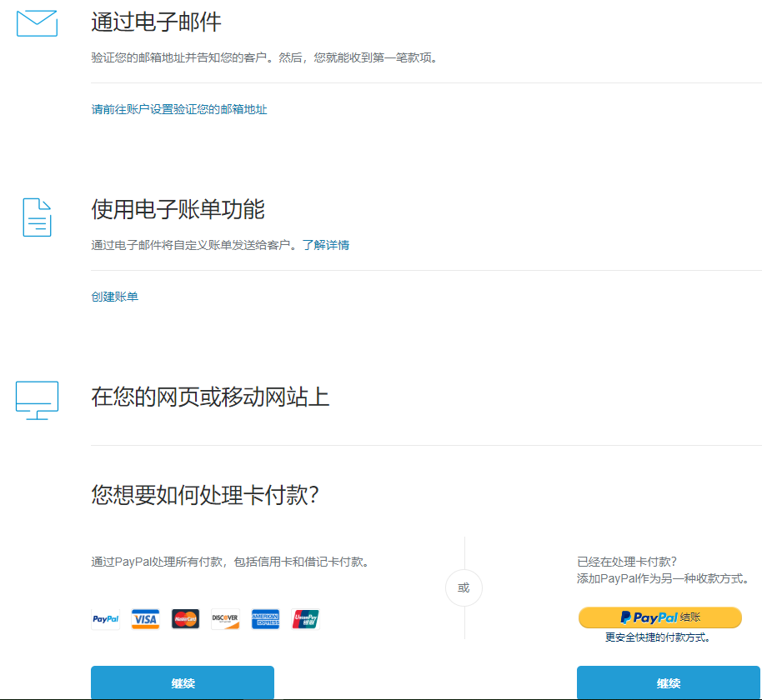Click the 使用电子账单功能 heading
Image resolution: width=762 pixels, height=700 pixels.
178,209
